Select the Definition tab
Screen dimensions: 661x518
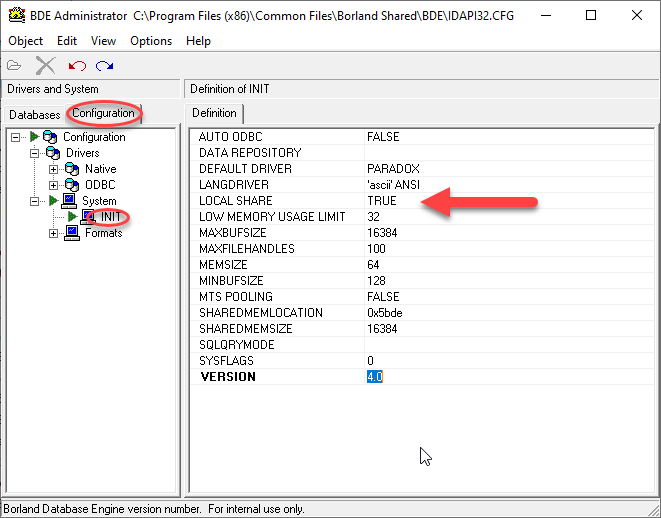coord(214,113)
